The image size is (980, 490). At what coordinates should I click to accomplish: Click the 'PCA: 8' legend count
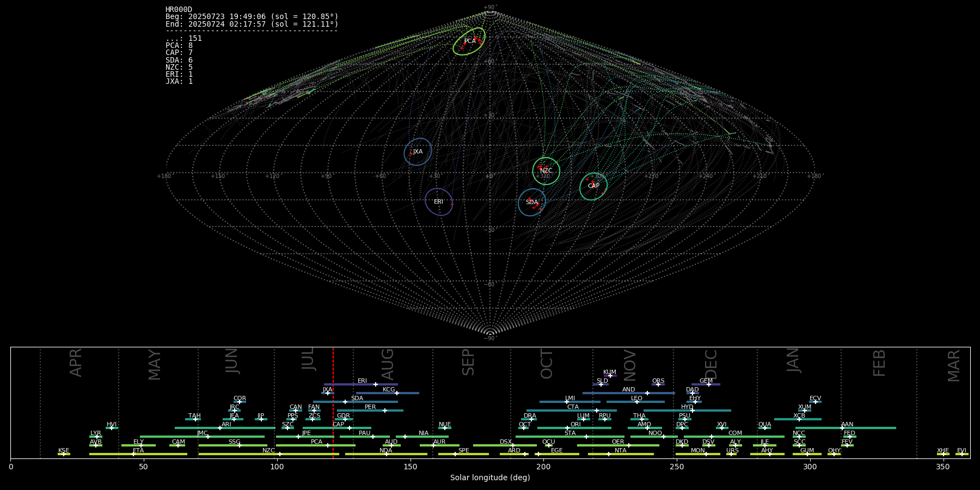179,46
